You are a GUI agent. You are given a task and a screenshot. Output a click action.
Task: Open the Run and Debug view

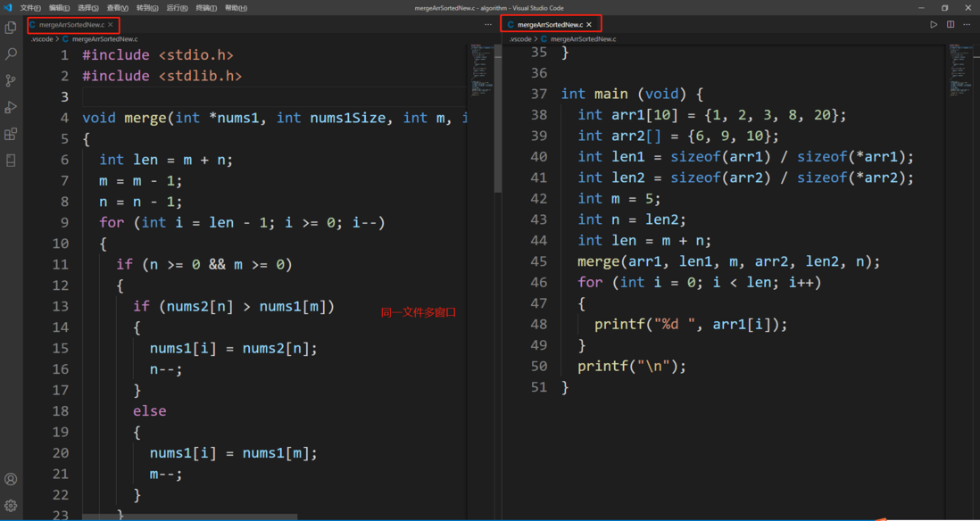[x=11, y=107]
